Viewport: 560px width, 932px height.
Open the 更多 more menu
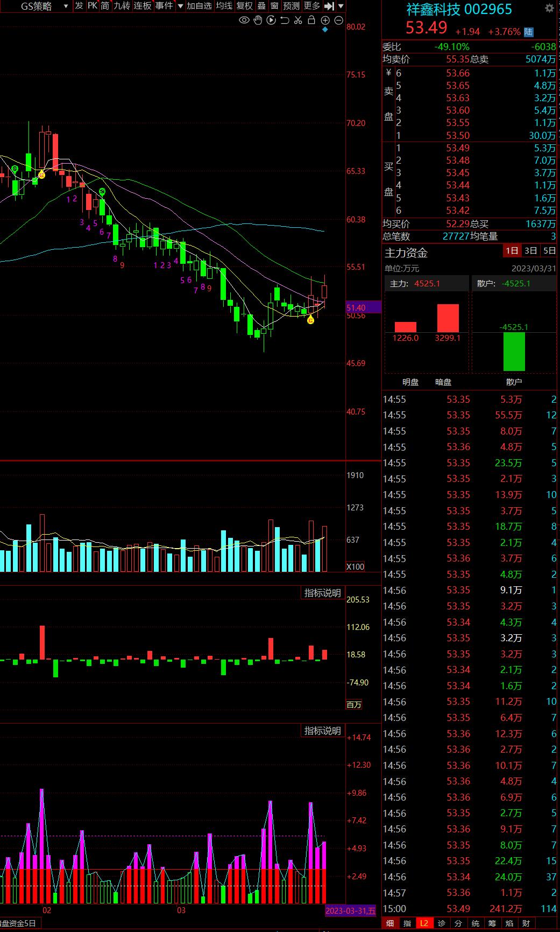coord(312,6)
